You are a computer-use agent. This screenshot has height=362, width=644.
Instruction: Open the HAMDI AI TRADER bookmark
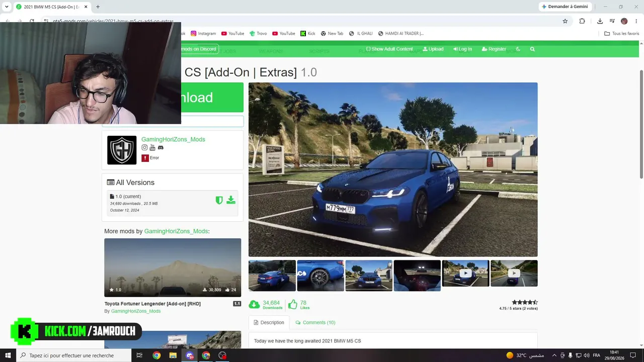(401, 34)
